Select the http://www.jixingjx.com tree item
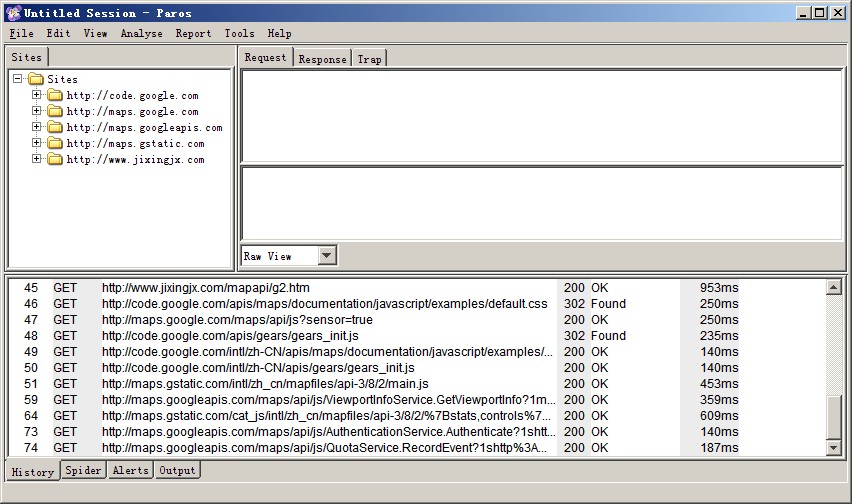 click(x=135, y=160)
